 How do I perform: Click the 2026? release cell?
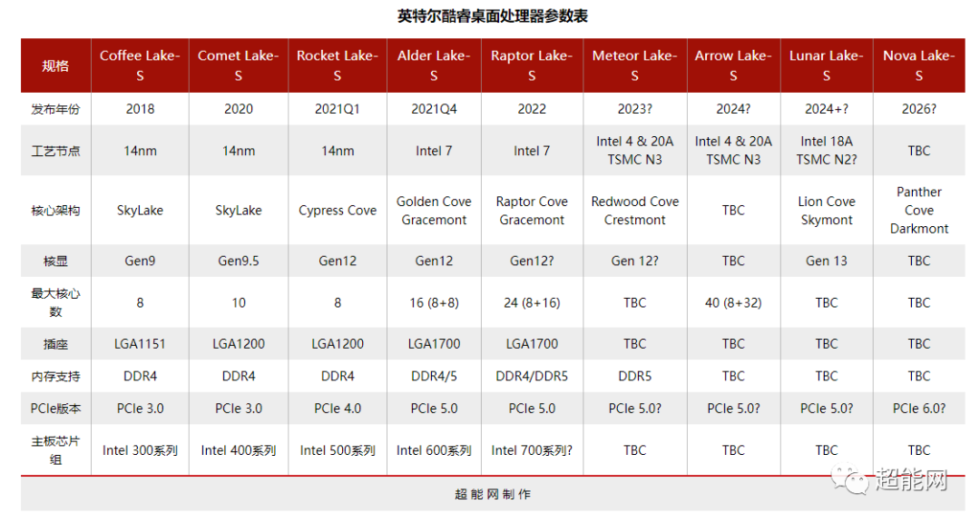(x=918, y=109)
